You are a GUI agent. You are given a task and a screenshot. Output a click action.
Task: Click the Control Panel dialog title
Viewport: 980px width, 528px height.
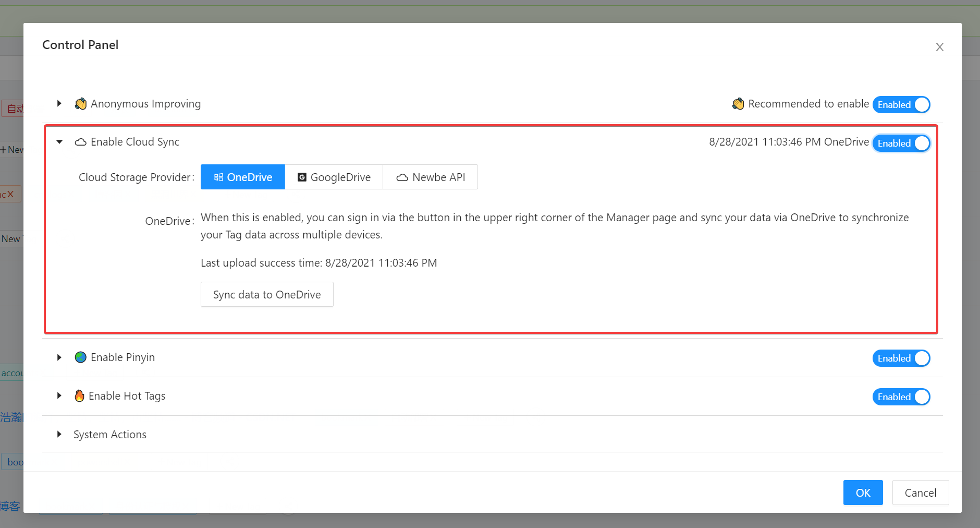point(80,45)
